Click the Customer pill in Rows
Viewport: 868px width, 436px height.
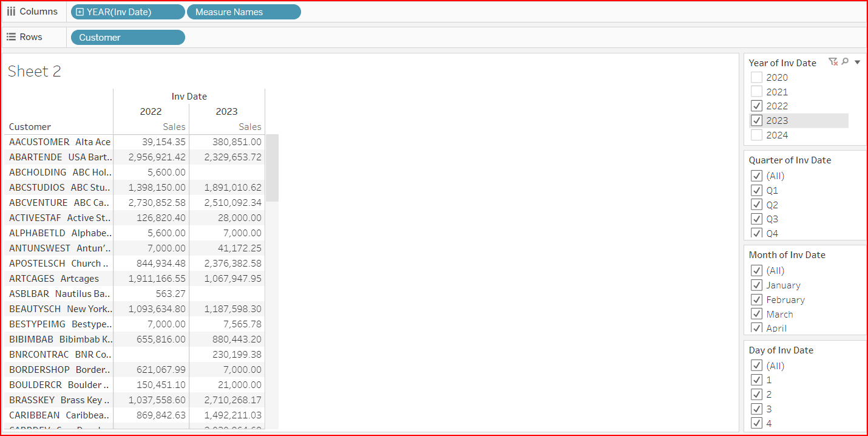coord(127,38)
